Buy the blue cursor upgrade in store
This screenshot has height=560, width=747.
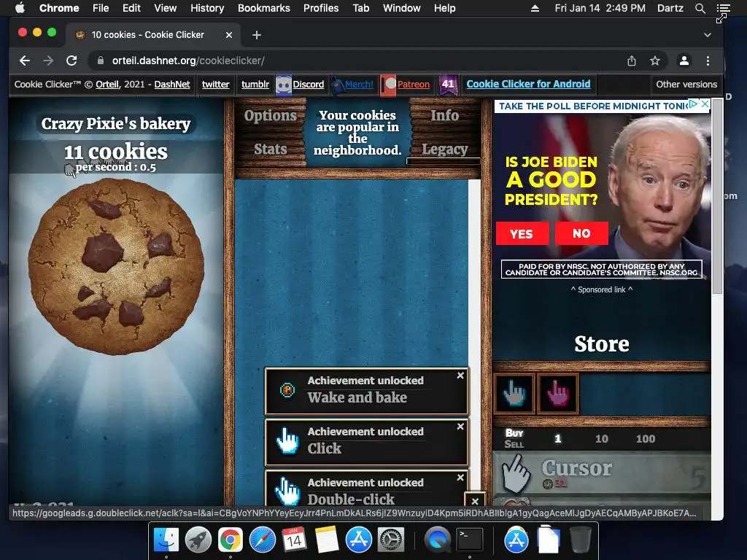tap(514, 393)
